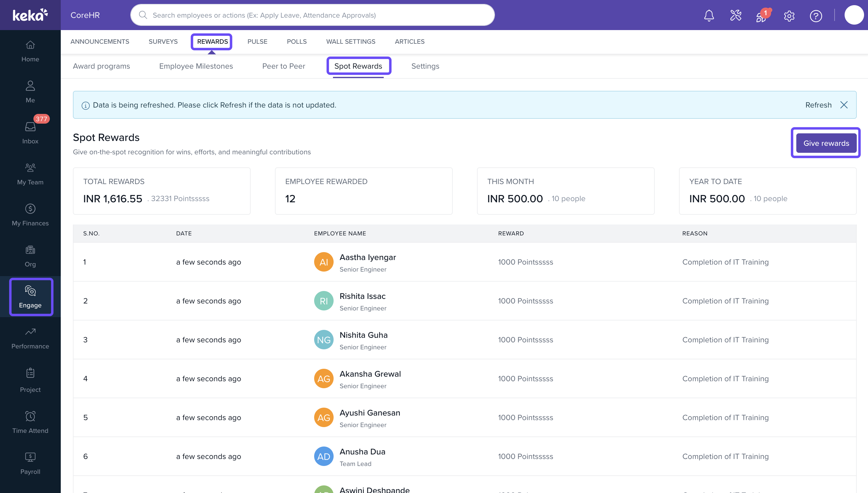The height and width of the screenshot is (493, 868).
Task: Open the settings gear icon
Action: (x=789, y=15)
